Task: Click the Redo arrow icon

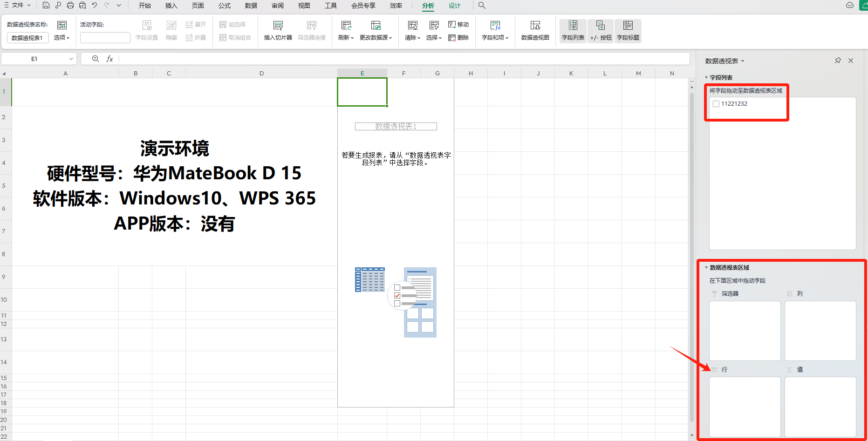Action: click(x=107, y=6)
